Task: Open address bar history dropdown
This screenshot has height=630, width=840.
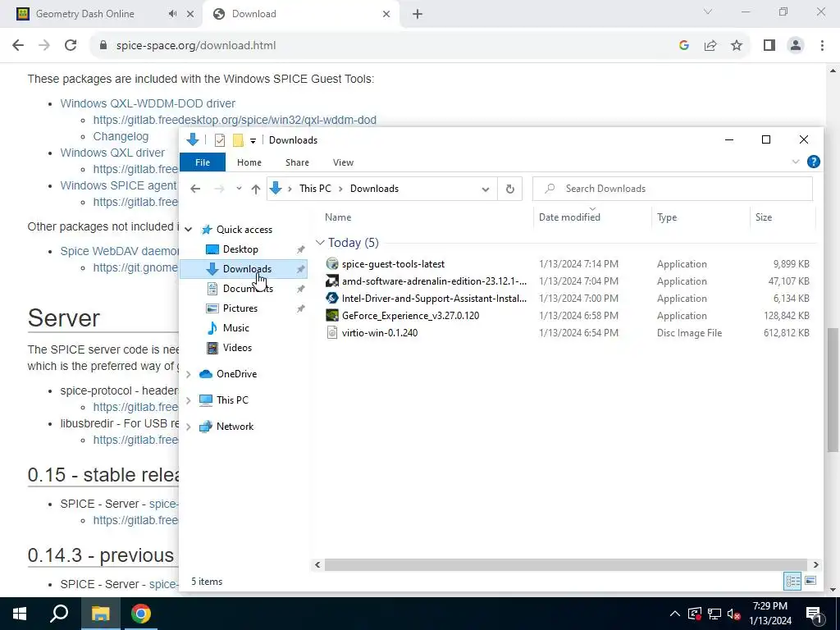Action: tap(486, 189)
